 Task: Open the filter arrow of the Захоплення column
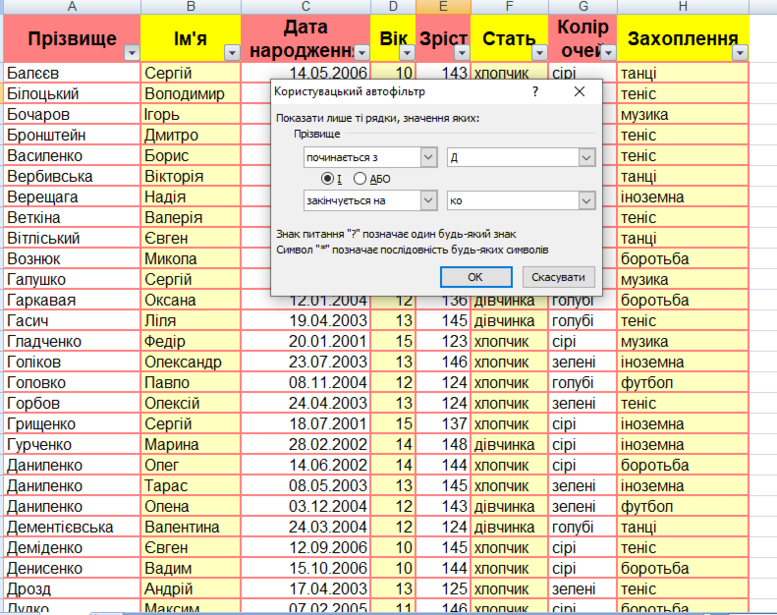[740, 52]
